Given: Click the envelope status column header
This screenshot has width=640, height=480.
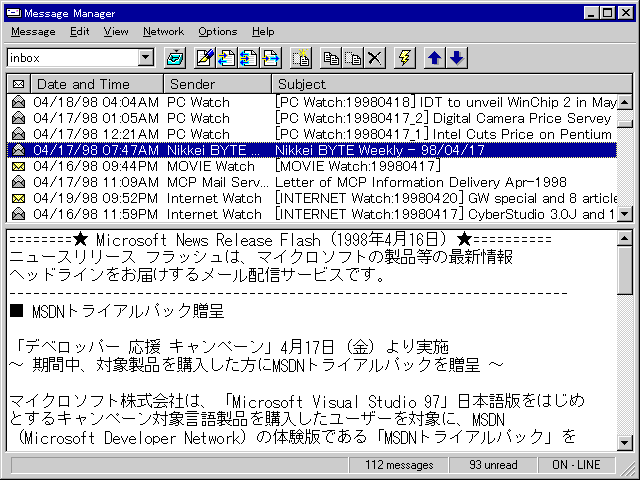Looking at the screenshot, I should coord(18,84).
